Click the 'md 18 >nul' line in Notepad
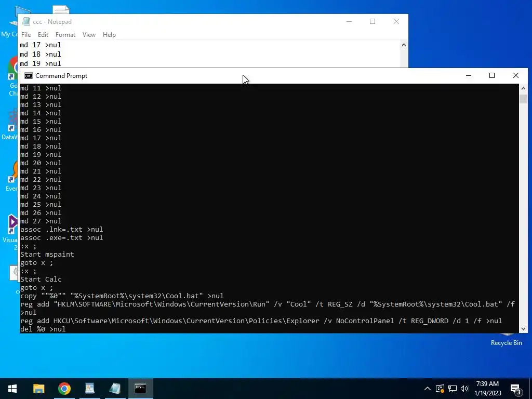Image resolution: width=532 pixels, height=399 pixels. (x=41, y=54)
